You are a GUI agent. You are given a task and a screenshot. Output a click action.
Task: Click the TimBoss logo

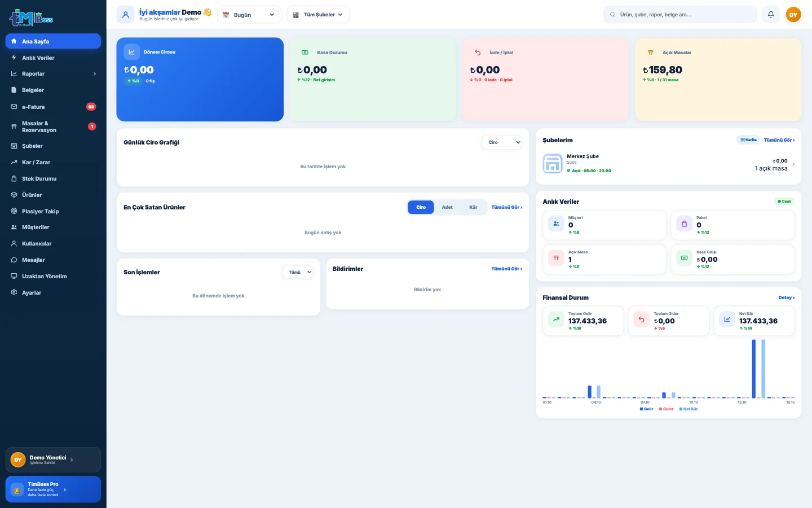click(x=31, y=18)
